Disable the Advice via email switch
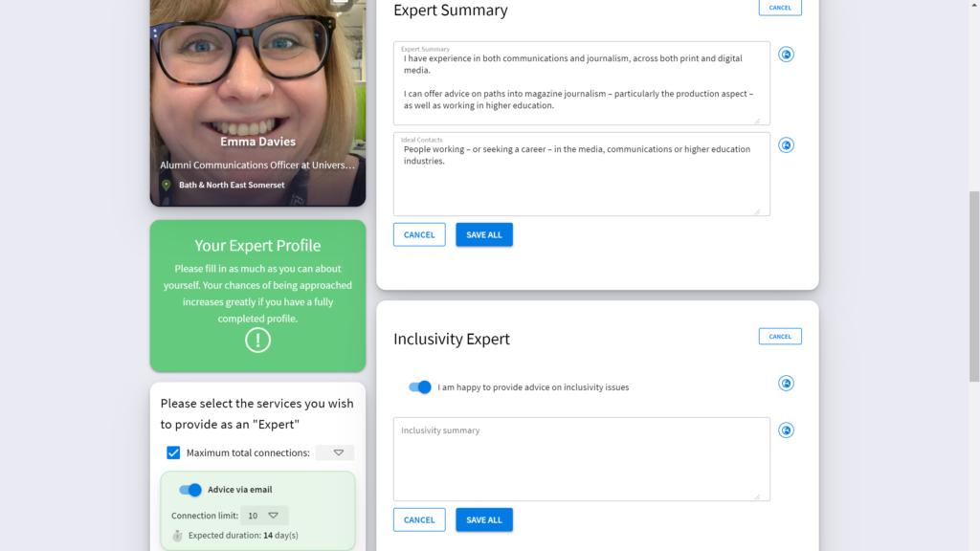 [x=190, y=490]
